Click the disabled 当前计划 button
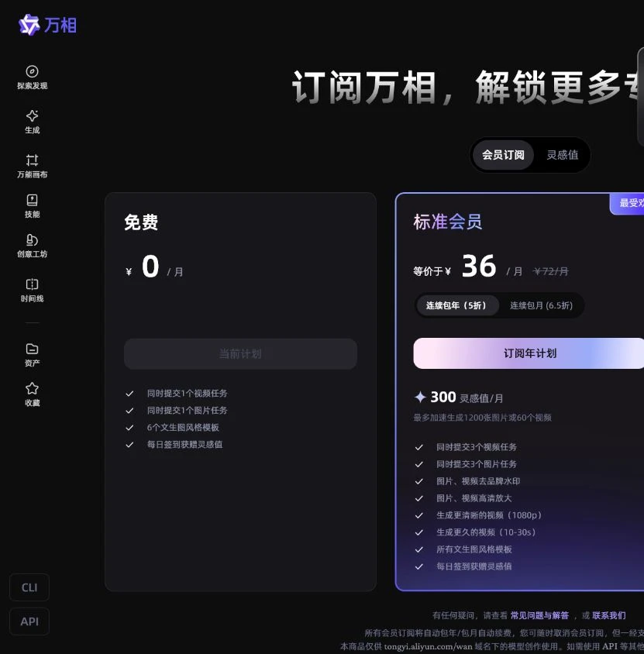The width and height of the screenshot is (644, 654). click(x=240, y=354)
